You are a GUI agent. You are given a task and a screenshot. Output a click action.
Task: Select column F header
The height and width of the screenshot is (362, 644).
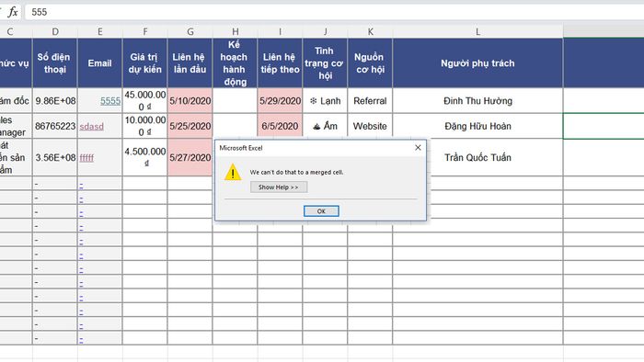pos(145,31)
